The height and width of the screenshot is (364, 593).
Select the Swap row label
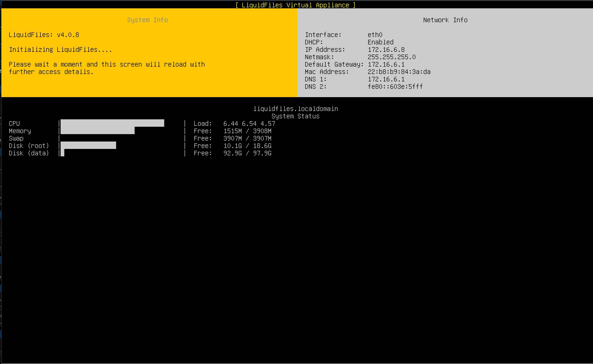pyautogui.click(x=16, y=139)
